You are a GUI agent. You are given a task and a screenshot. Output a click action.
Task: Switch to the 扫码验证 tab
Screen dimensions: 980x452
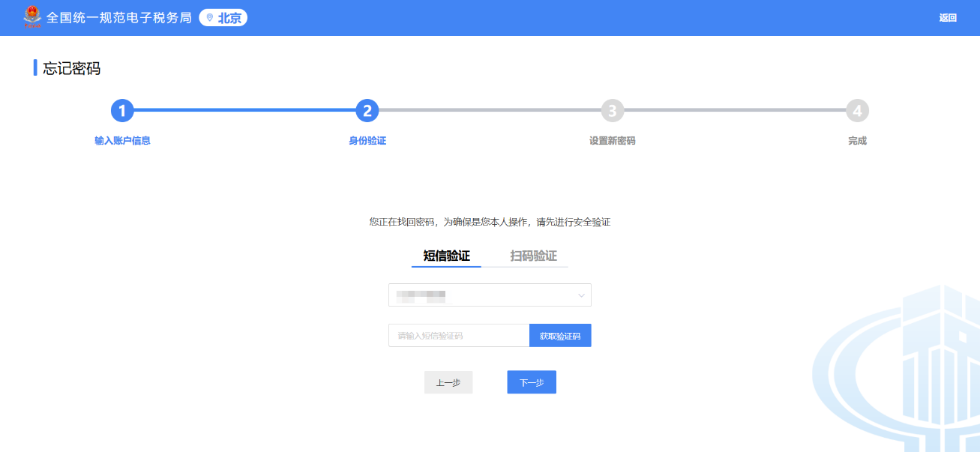click(x=534, y=256)
